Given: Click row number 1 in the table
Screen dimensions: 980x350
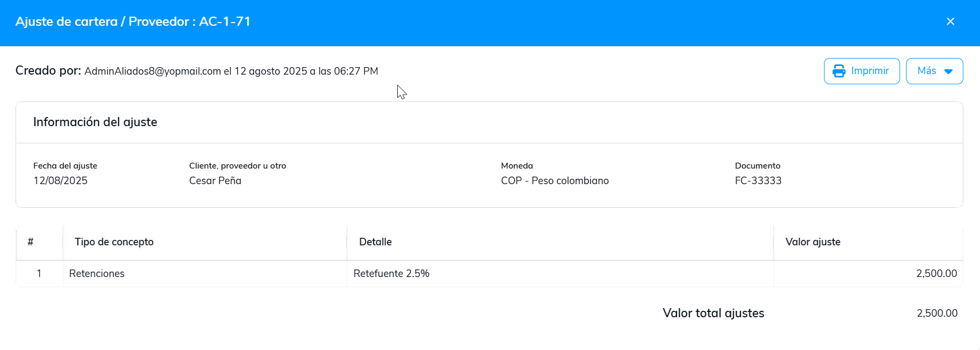Looking at the screenshot, I should click(39, 274).
